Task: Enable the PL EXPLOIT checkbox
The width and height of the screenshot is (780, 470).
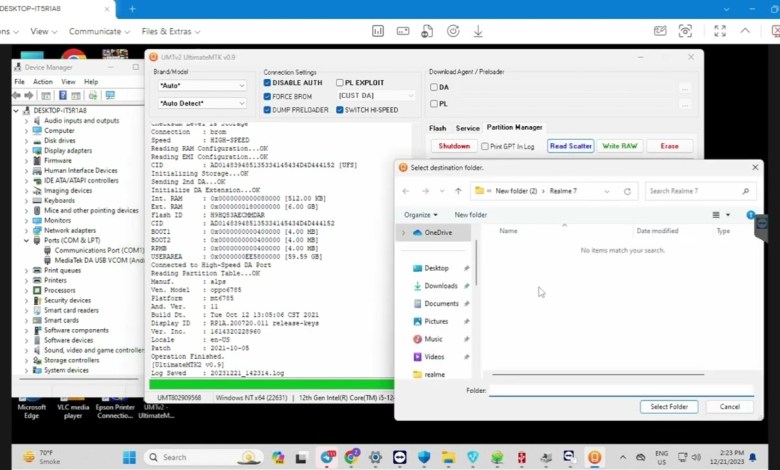Action: pos(340,83)
